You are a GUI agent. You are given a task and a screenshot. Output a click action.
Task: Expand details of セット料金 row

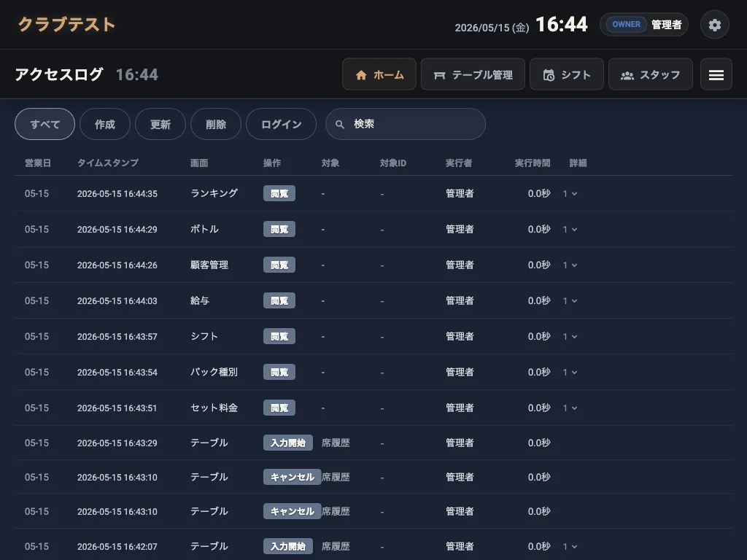pos(570,408)
